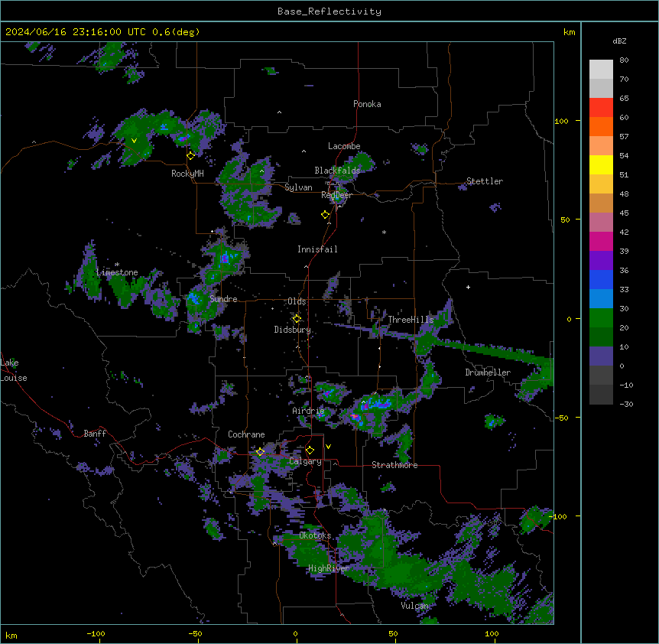Image resolution: width=659 pixels, height=644 pixels.
Task: Select the timestamp 2024/06/16 23:16:00 UTC label
Action: coord(76,32)
